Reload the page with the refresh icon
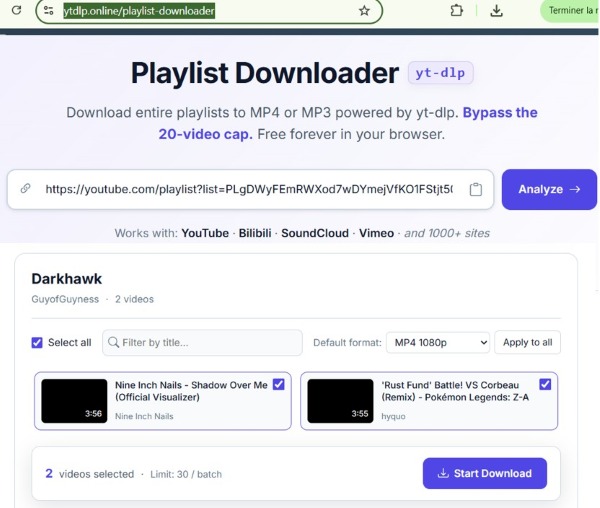Viewport: 600px width, 508px height. pos(16,10)
